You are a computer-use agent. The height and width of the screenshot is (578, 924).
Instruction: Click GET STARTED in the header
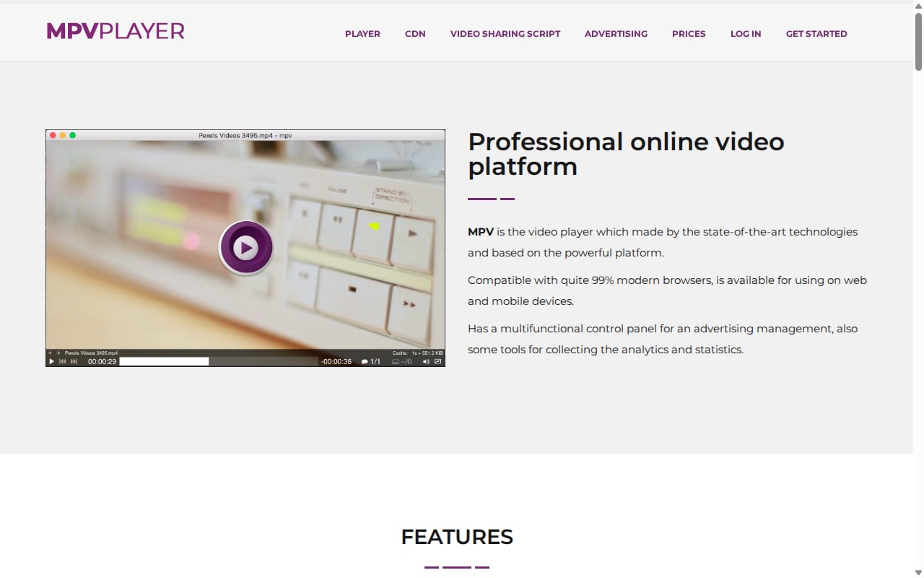coord(816,34)
